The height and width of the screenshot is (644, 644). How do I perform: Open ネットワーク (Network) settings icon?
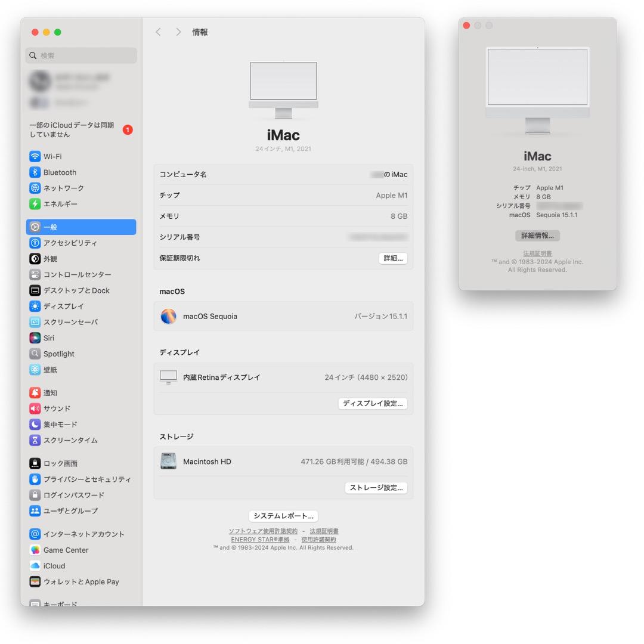34,188
